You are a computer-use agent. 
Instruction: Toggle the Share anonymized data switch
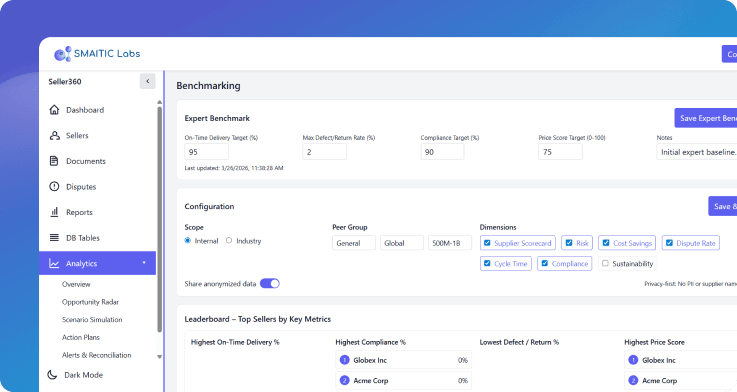tap(270, 283)
